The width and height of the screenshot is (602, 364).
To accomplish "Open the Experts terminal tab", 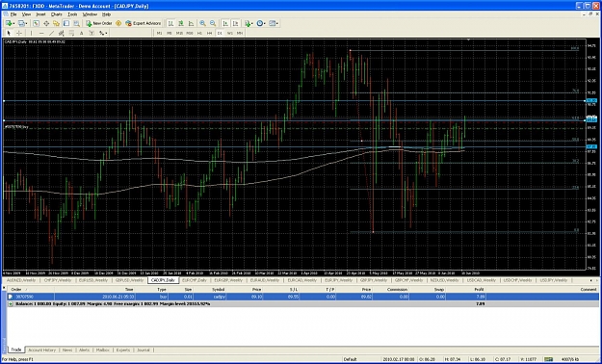I will pos(123,351).
